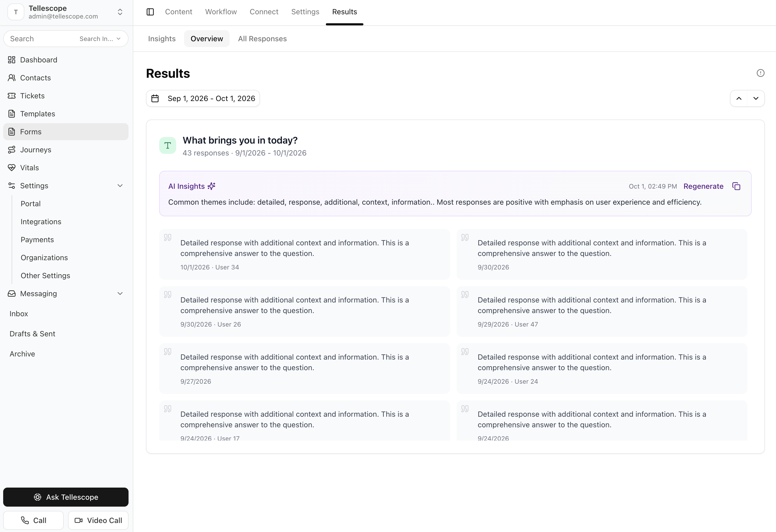Screen dimensions: 776x532
Task: Start a Call
Action: (33, 521)
